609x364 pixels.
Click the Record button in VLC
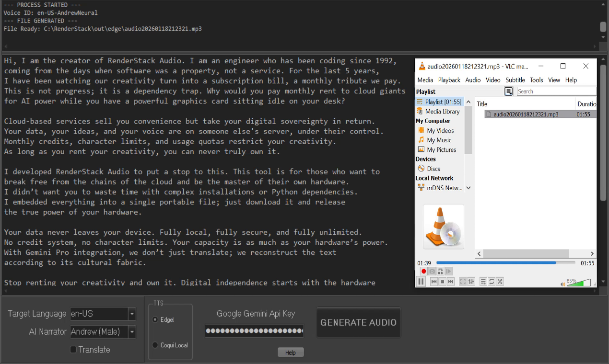point(423,271)
